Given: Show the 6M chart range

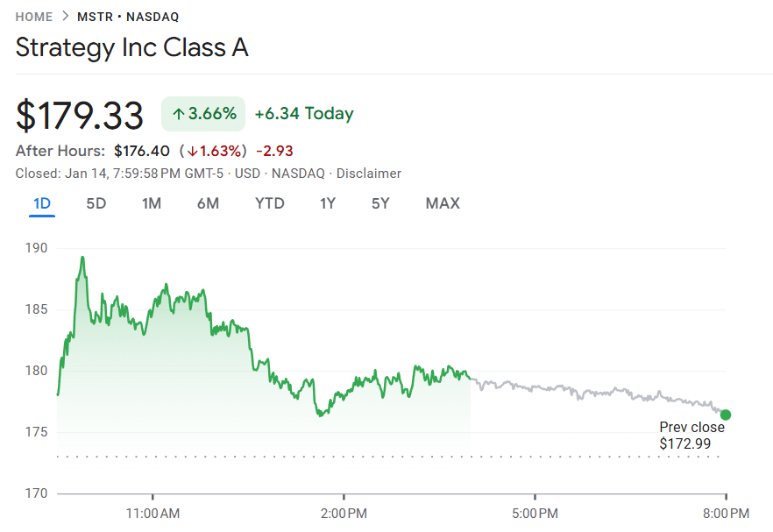Looking at the screenshot, I should (x=208, y=204).
